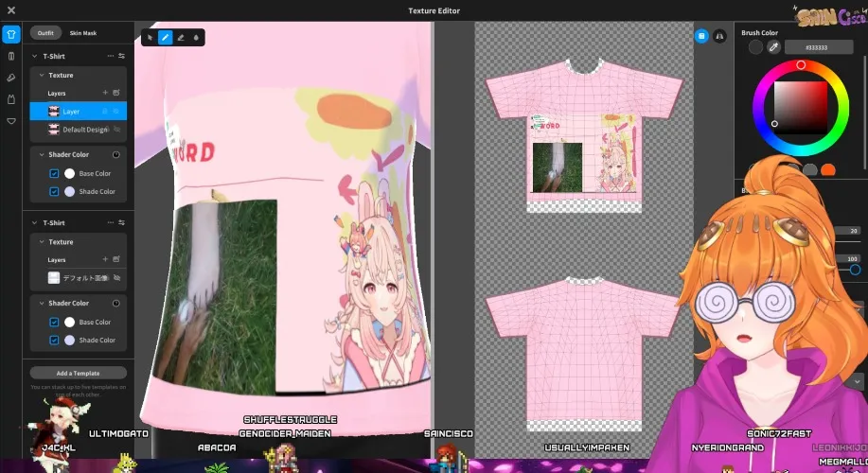
Task: Open parameter sliders for second T-Shirt
Action: click(x=122, y=222)
